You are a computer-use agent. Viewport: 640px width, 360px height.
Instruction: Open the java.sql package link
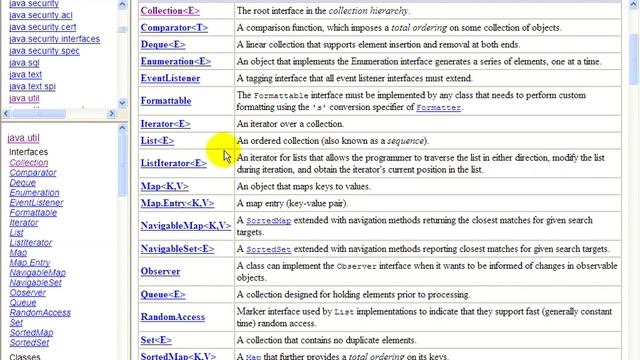[24, 62]
